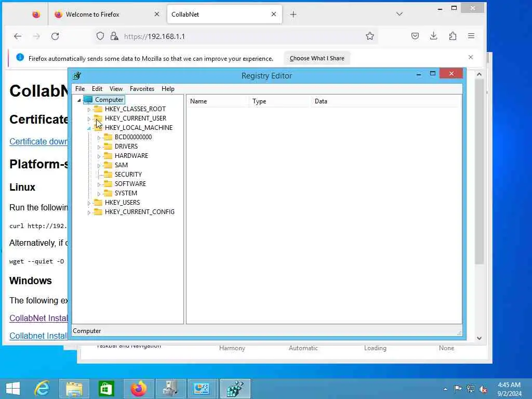Click the SECURITY folder icon
532x399 pixels.
coord(108,175)
